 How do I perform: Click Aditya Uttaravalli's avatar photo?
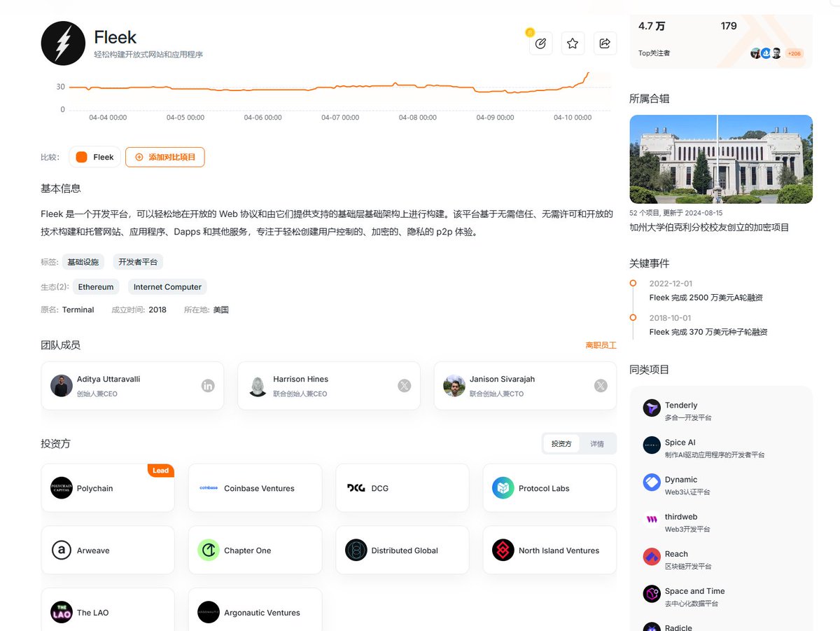point(62,386)
